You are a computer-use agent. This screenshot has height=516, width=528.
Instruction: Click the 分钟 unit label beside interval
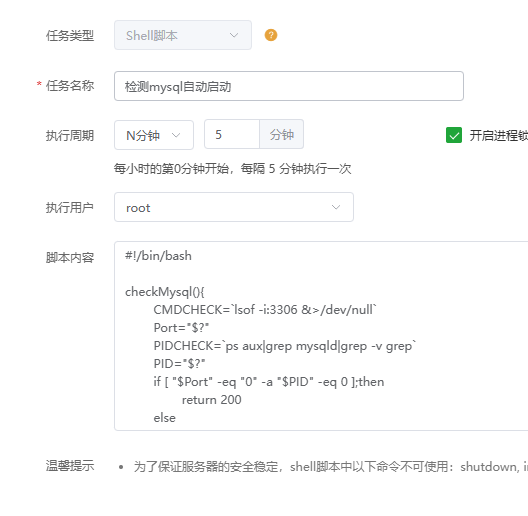(x=282, y=134)
